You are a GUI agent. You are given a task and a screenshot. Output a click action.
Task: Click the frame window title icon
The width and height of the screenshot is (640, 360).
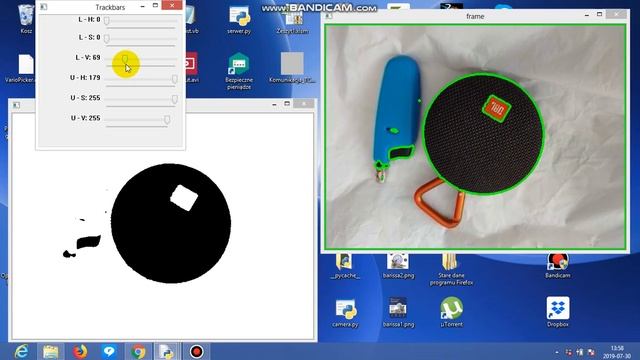[329, 16]
